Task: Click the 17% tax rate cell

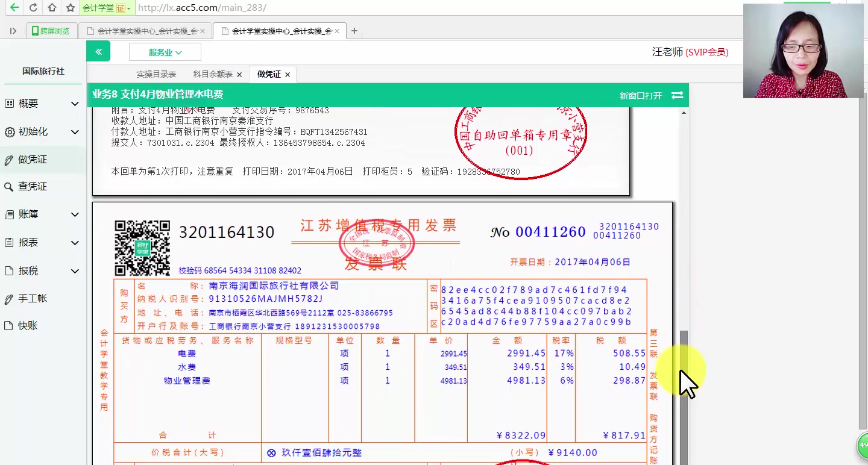Action: (564, 354)
